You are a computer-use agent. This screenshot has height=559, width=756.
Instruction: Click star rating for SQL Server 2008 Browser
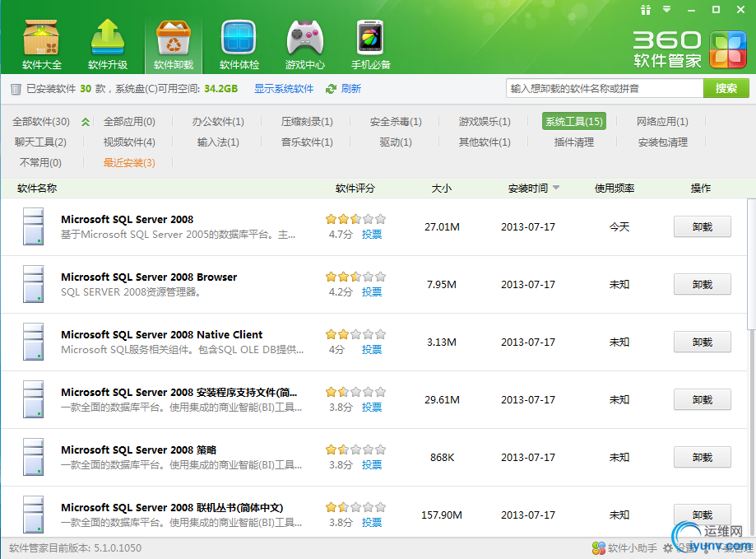355,277
